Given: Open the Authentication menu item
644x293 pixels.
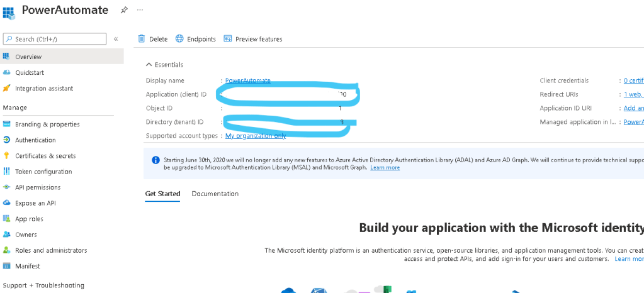Looking at the screenshot, I should pos(35,140).
